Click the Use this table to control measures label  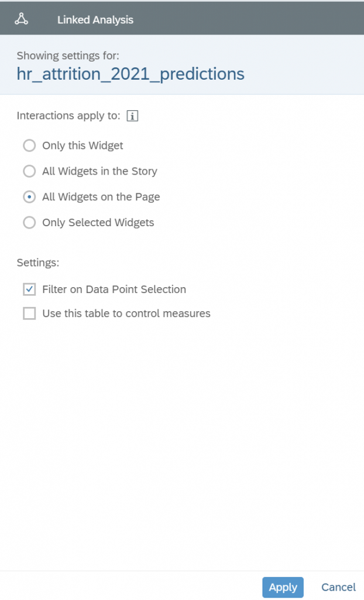pos(126,313)
